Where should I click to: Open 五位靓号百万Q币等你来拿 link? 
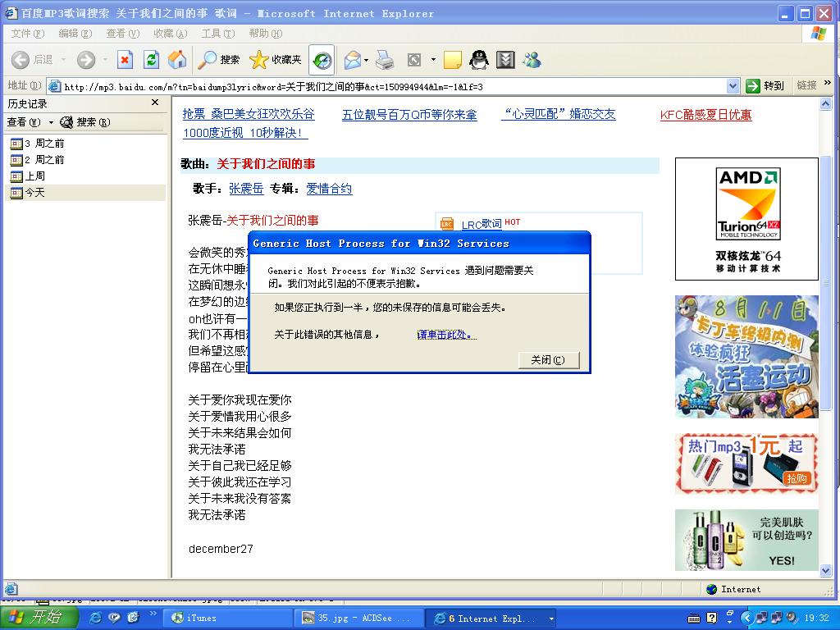pyautogui.click(x=409, y=115)
